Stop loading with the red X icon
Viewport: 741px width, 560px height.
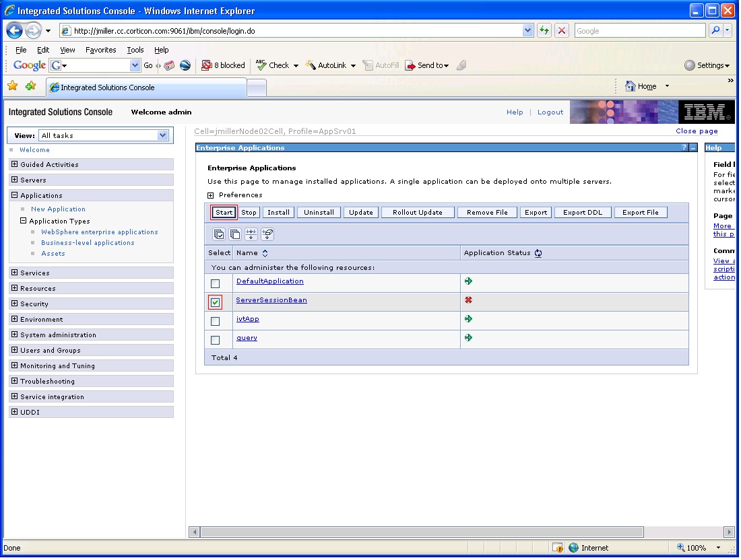pyautogui.click(x=561, y=31)
